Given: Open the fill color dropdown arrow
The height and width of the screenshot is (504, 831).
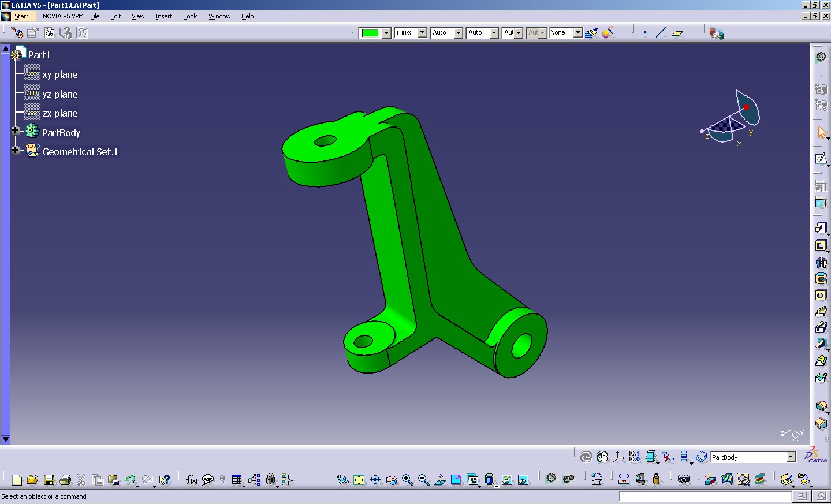Looking at the screenshot, I should tap(386, 33).
